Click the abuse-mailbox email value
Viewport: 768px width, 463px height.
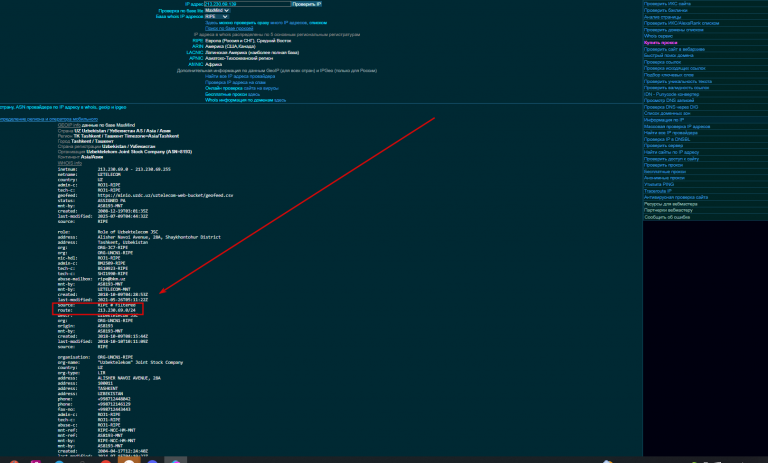pos(111,279)
